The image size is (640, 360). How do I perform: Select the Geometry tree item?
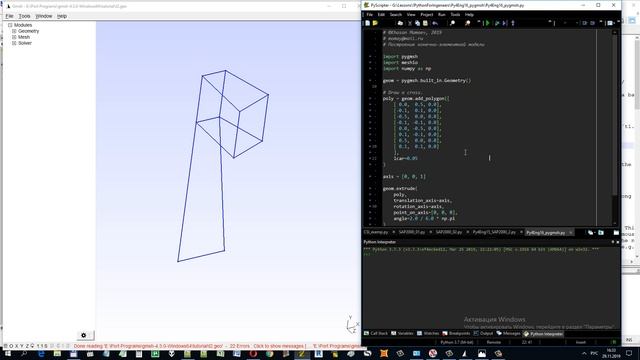(x=29, y=31)
